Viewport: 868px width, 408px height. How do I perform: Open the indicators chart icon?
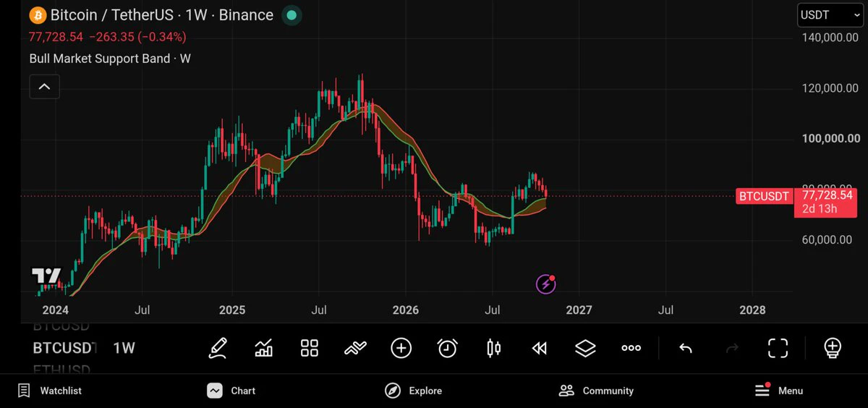pyautogui.click(x=264, y=348)
